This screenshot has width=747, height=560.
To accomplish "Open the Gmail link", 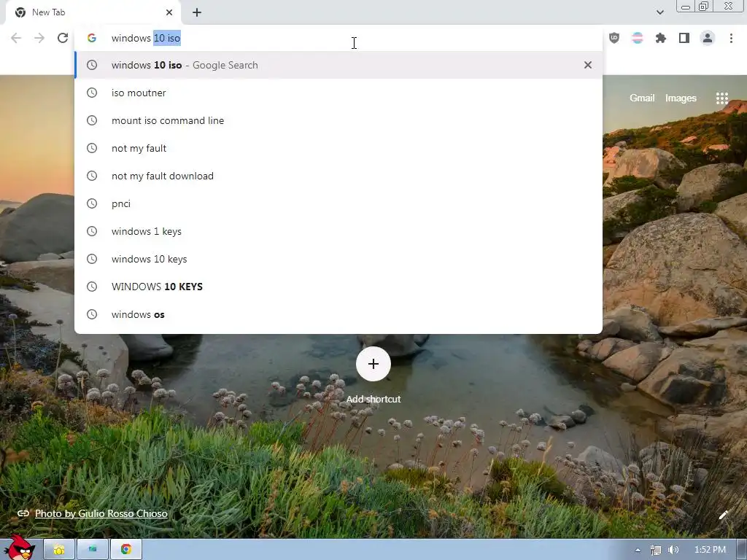I will tap(642, 98).
